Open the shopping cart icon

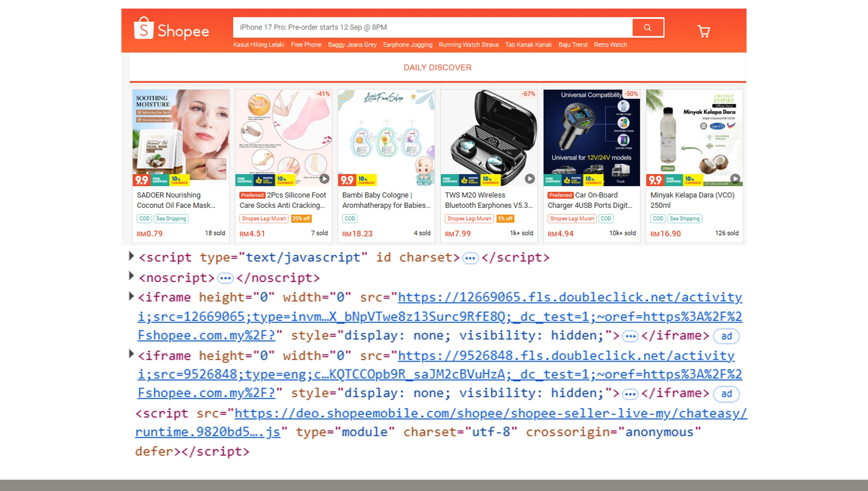(x=703, y=30)
